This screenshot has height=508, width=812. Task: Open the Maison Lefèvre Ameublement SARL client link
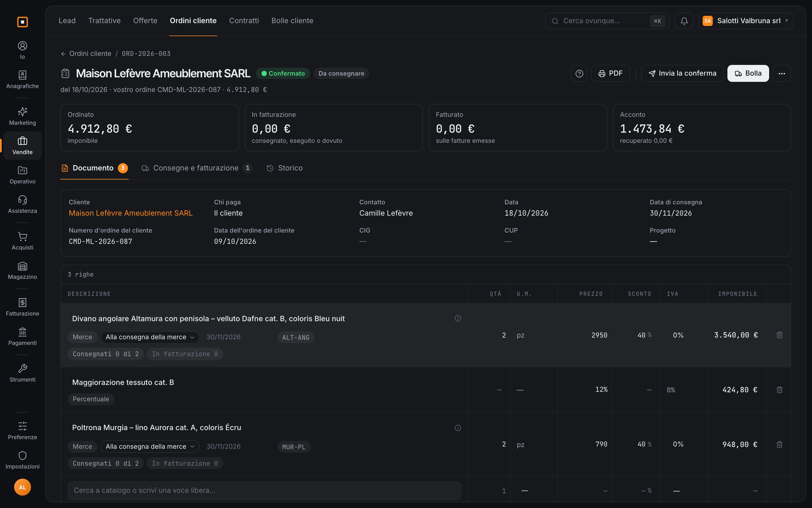[x=131, y=213]
